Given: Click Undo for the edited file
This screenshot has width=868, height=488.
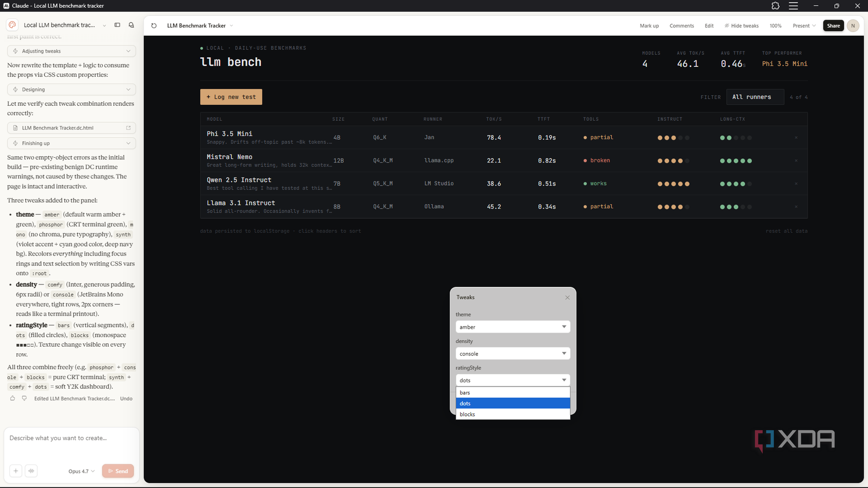Looking at the screenshot, I should point(126,399).
